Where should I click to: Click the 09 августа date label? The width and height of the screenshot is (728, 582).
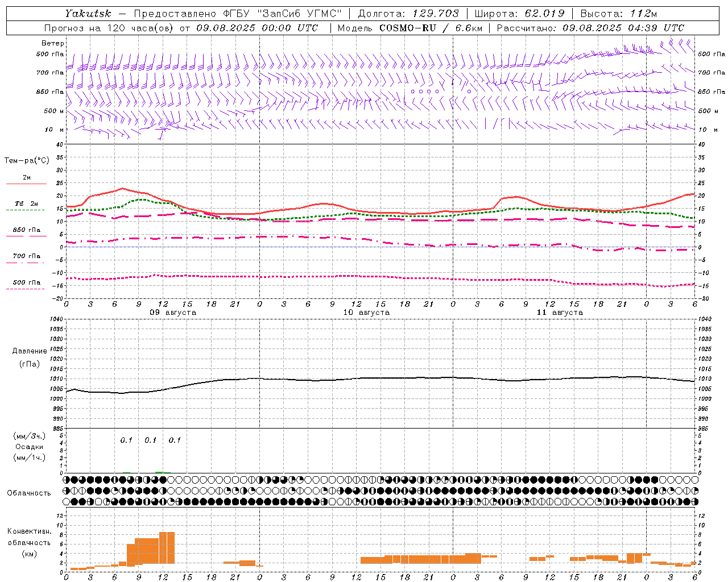tap(173, 313)
